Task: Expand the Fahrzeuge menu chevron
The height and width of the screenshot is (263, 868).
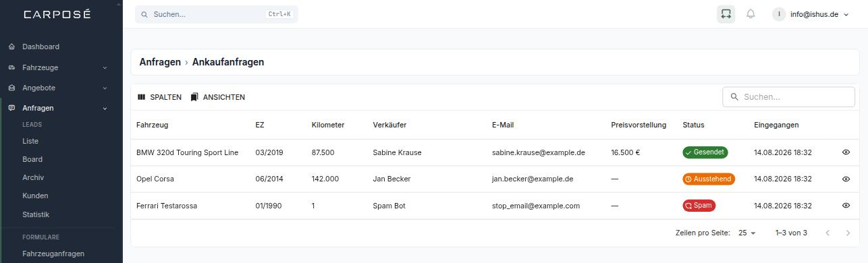Action: [x=105, y=67]
